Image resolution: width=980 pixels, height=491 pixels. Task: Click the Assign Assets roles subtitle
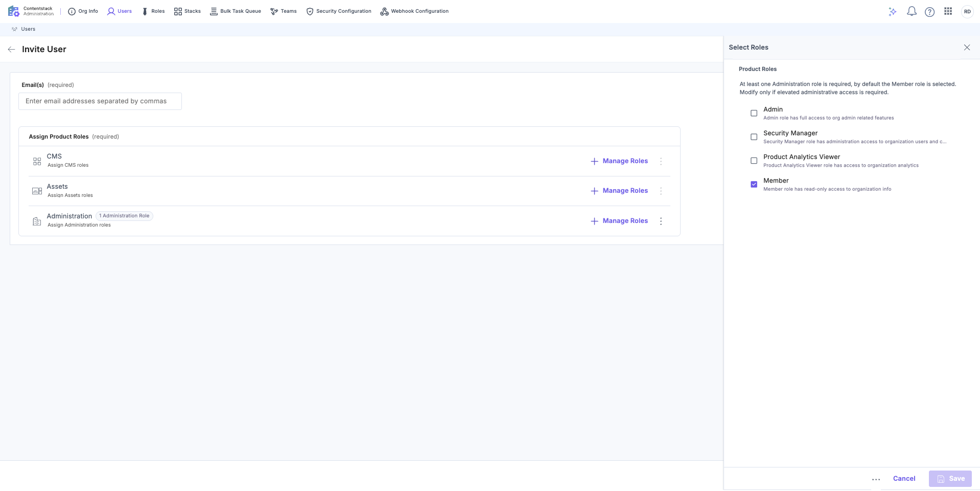click(70, 195)
